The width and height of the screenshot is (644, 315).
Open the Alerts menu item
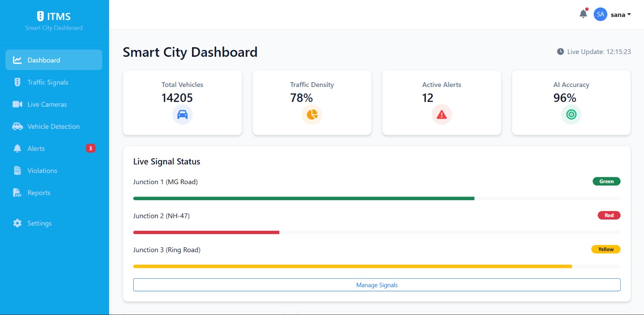[54, 149]
